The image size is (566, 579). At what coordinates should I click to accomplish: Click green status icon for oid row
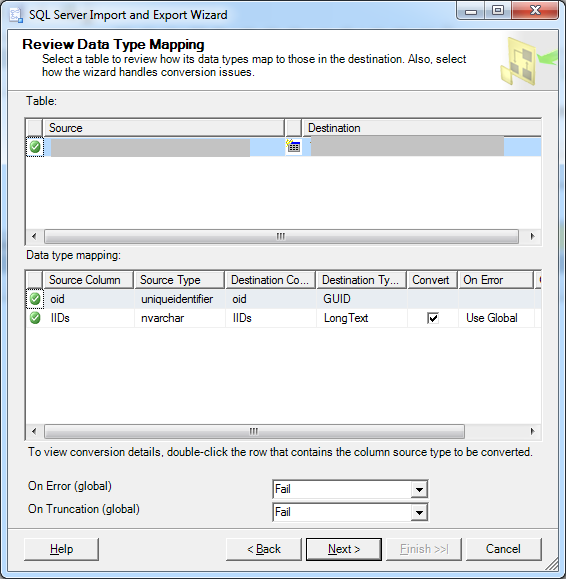(x=35, y=299)
